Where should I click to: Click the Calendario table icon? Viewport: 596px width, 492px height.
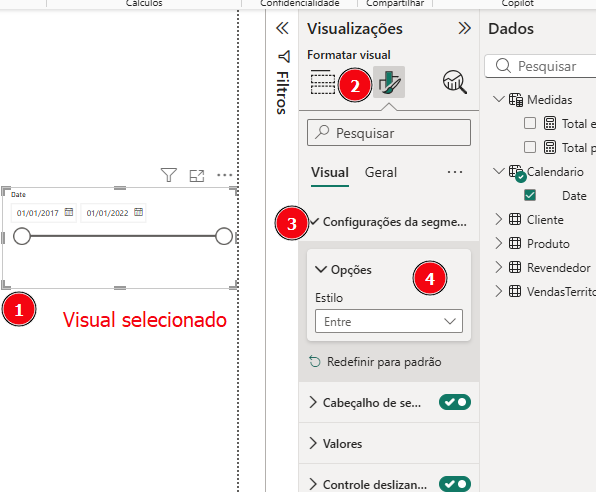click(517, 173)
